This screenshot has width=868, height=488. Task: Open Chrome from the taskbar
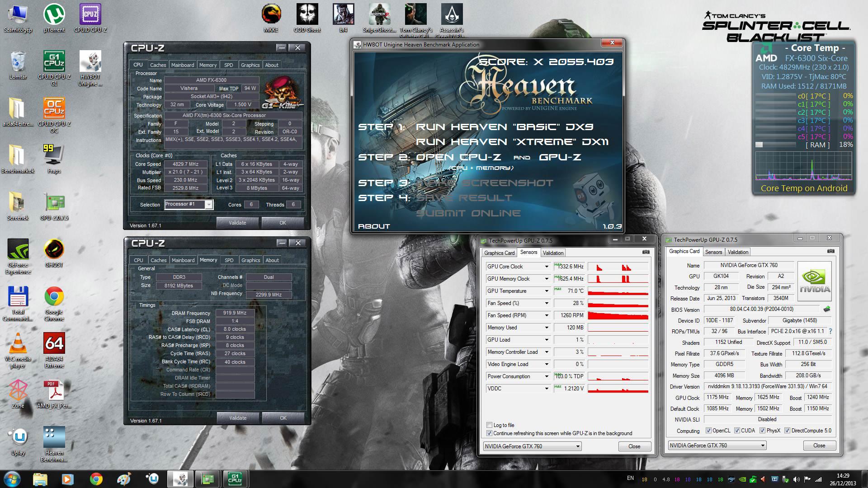point(96,479)
